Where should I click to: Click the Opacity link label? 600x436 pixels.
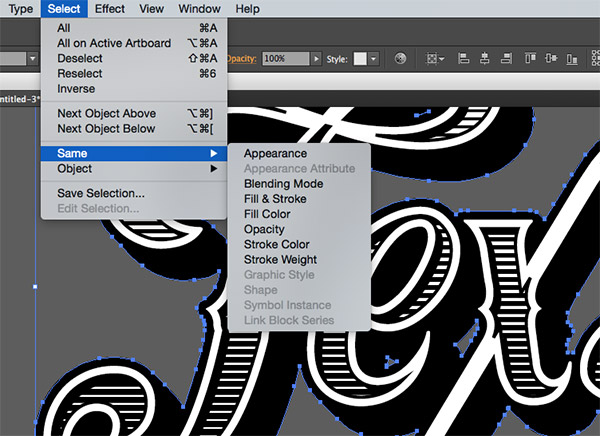241,59
